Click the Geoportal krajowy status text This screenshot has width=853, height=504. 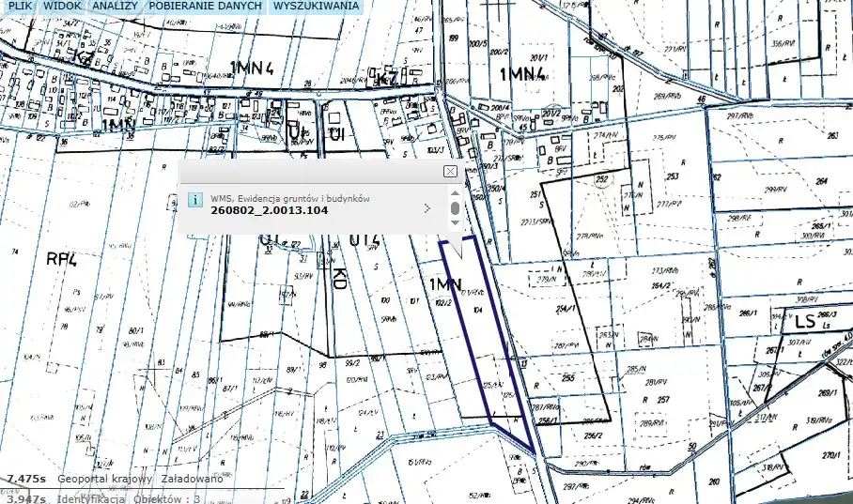pos(104,479)
